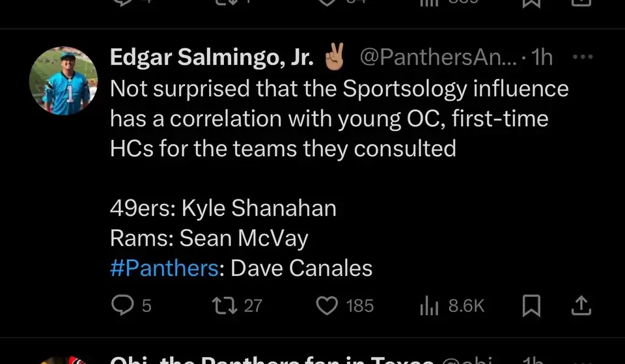
Task: Bookmark the partially visible tweet above
Action: tap(531, 3)
